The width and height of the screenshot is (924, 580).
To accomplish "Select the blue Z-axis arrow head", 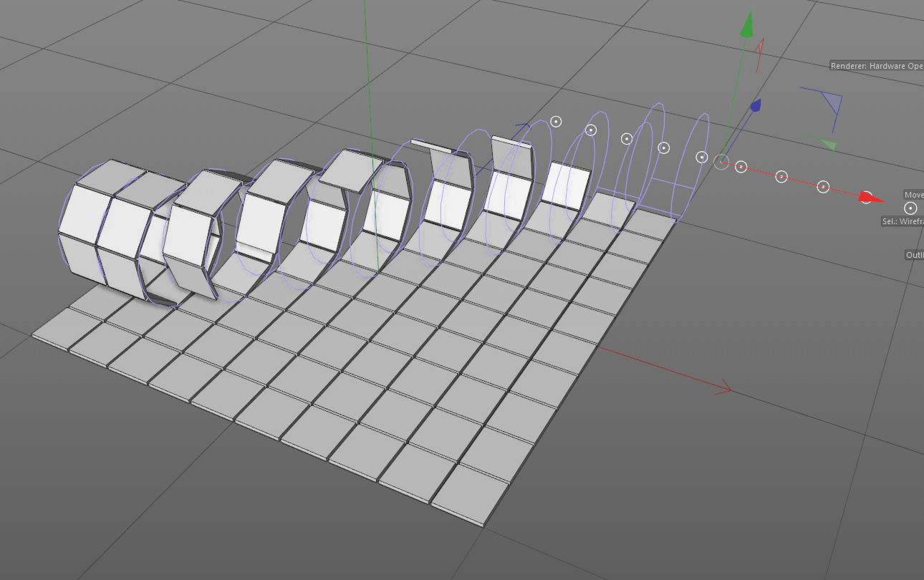I will (754, 107).
